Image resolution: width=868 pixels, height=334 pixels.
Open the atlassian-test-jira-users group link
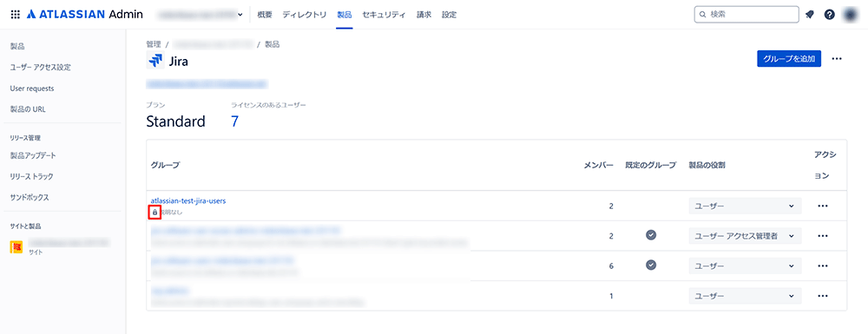coord(188,201)
